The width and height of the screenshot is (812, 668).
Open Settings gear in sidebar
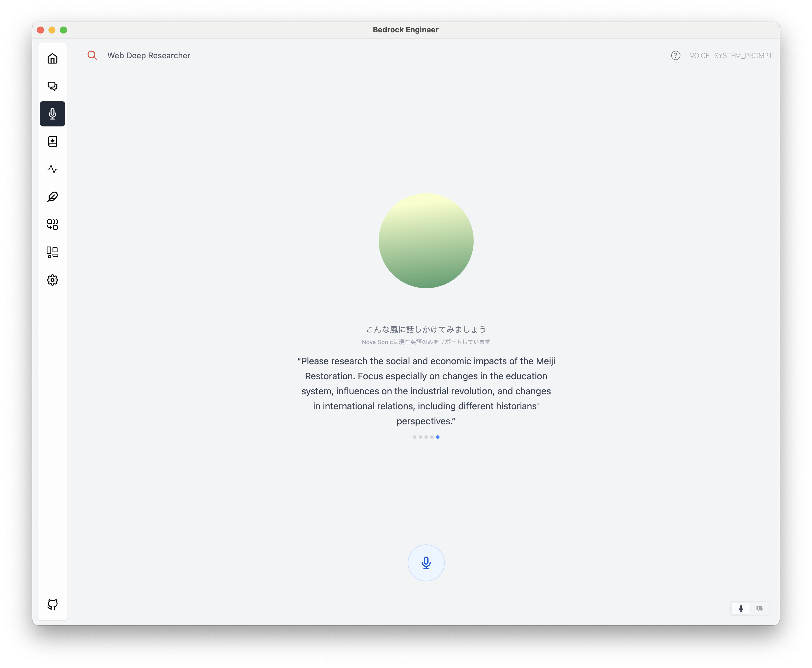[52, 280]
